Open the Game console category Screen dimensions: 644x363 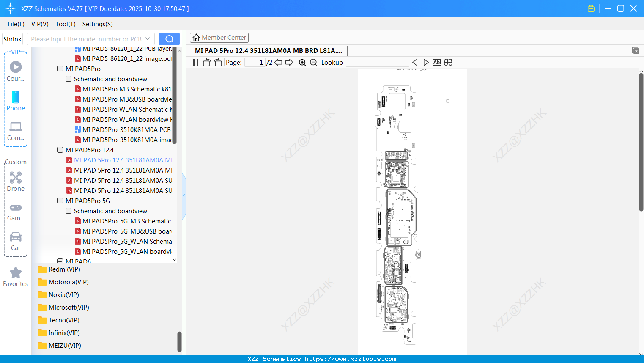(16, 212)
